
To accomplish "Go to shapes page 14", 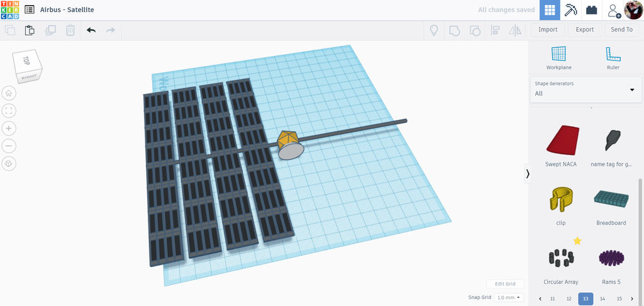I will pyautogui.click(x=602, y=298).
